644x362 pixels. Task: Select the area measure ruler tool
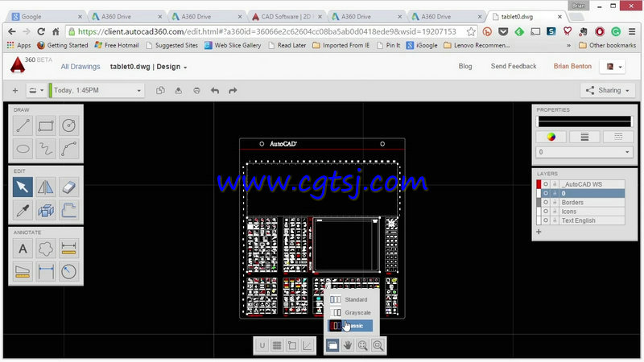[23, 271]
